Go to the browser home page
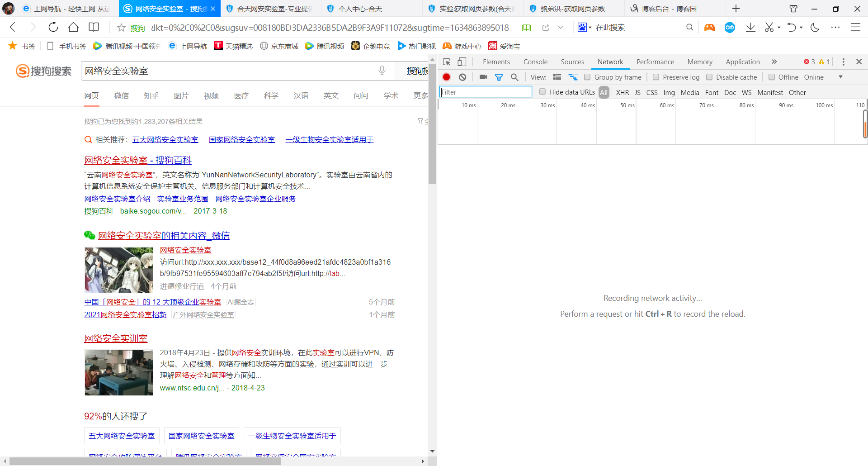The image size is (868, 466). click(x=73, y=27)
